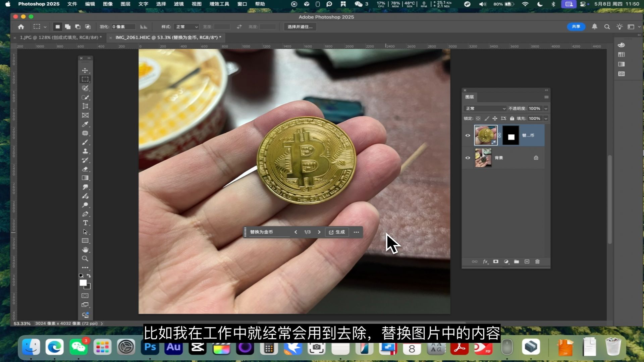Open the 样式 style dropdown
The height and width of the screenshot is (362, 644).
[x=187, y=27]
